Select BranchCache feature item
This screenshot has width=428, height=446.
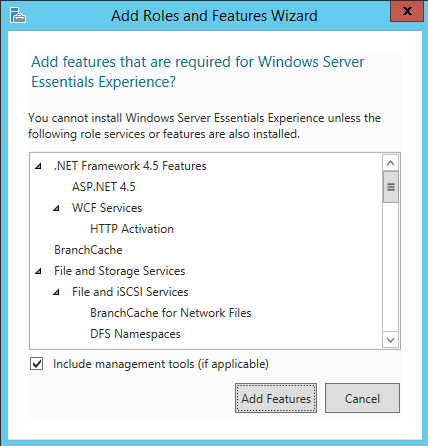[88, 250]
